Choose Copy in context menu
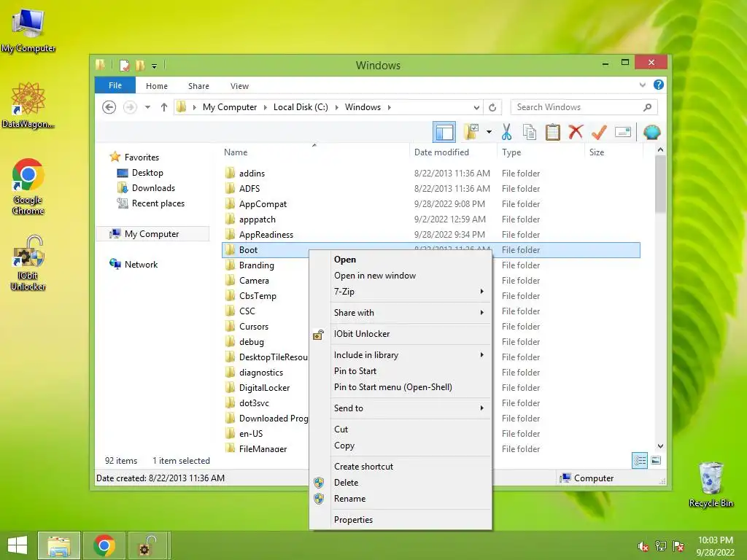This screenshot has height=560, width=747. 400,446
